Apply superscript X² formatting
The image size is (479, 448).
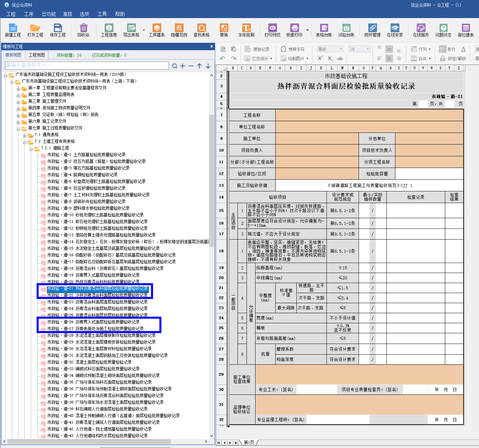pos(320,58)
